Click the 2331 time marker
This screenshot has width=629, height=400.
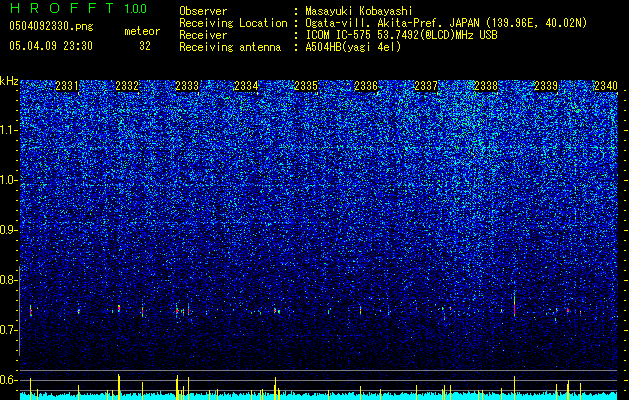pos(67,85)
